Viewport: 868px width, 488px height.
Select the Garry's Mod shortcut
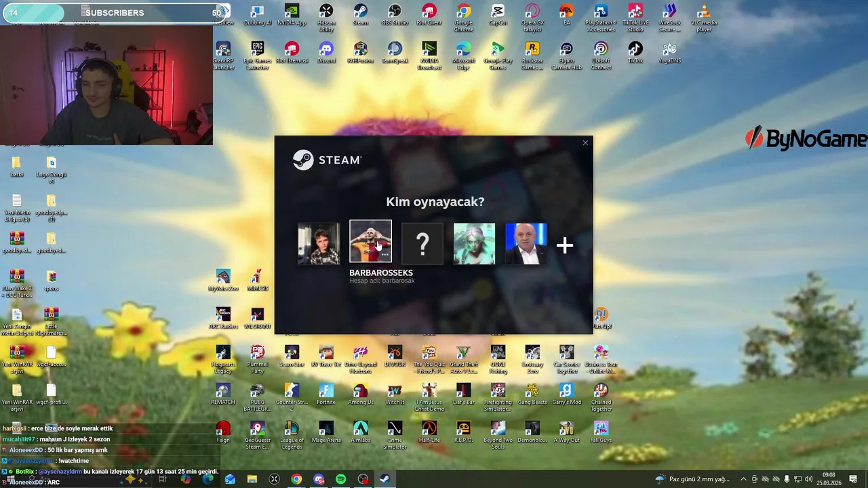(x=566, y=395)
